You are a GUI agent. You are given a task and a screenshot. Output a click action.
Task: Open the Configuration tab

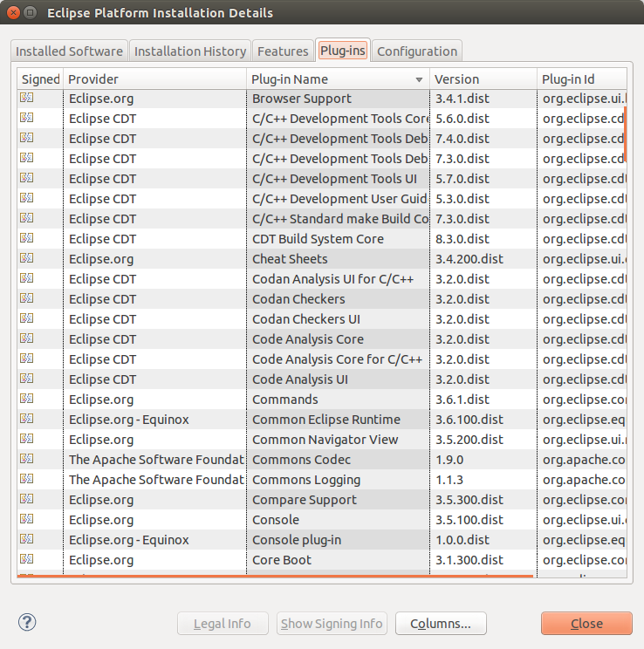tap(417, 51)
